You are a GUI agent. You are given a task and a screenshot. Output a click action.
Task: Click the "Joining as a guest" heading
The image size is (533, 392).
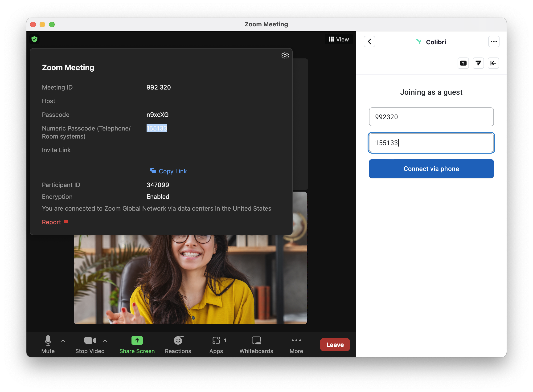tap(431, 92)
